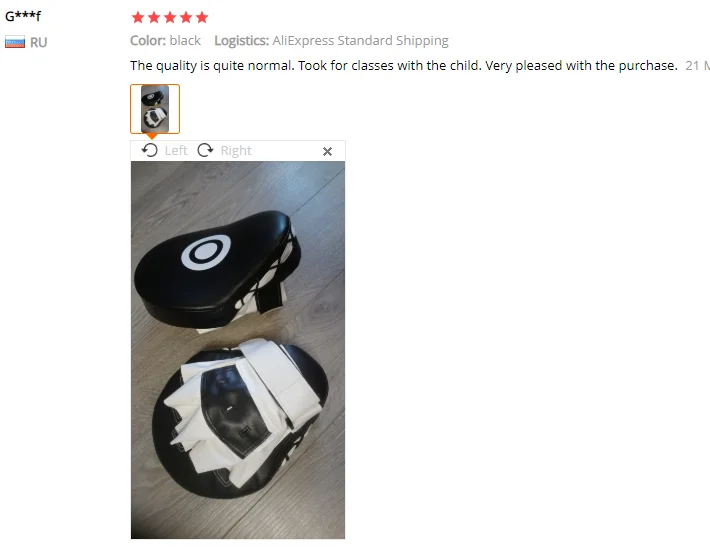
Task: Click the 'Color: black' attribute text
Action: 165,40
